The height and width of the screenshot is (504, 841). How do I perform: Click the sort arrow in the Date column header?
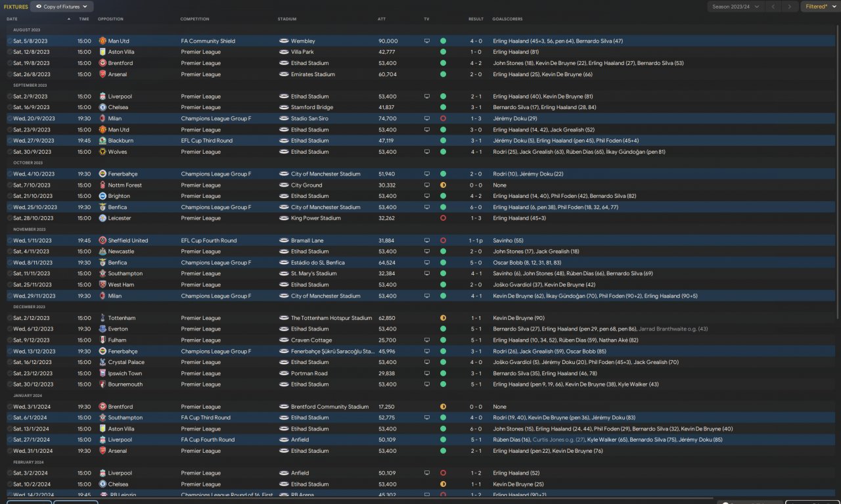pyautogui.click(x=68, y=19)
